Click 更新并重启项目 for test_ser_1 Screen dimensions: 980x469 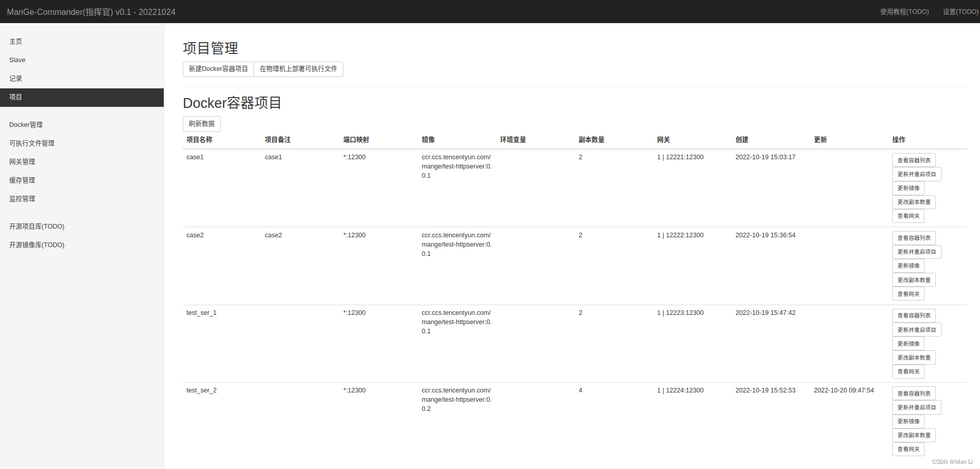[x=916, y=330]
